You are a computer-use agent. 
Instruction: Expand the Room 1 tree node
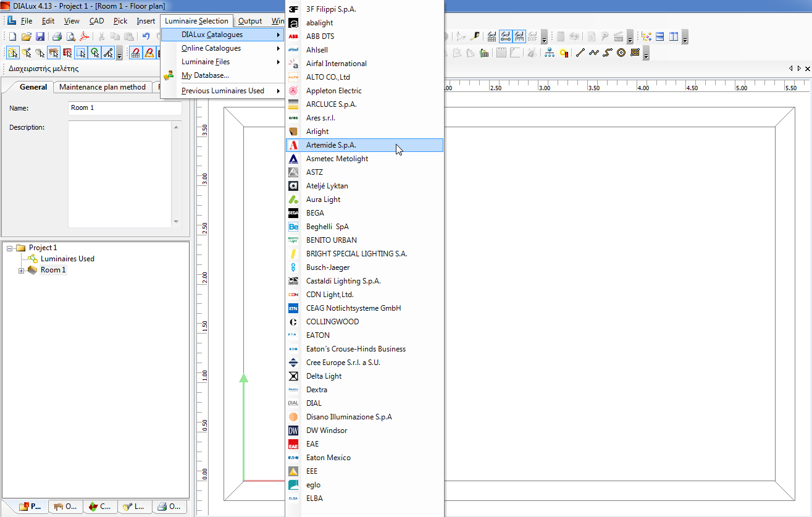[22, 271]
